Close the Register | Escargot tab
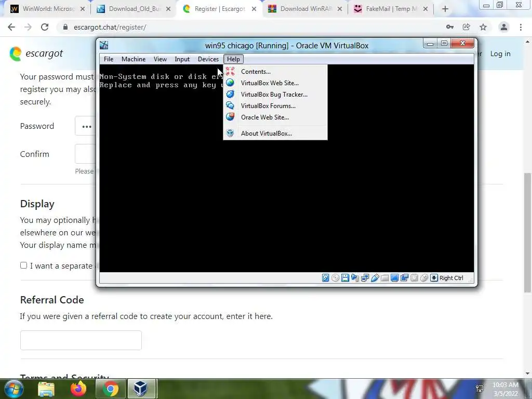The image size is (532, 399). (254, 9)
